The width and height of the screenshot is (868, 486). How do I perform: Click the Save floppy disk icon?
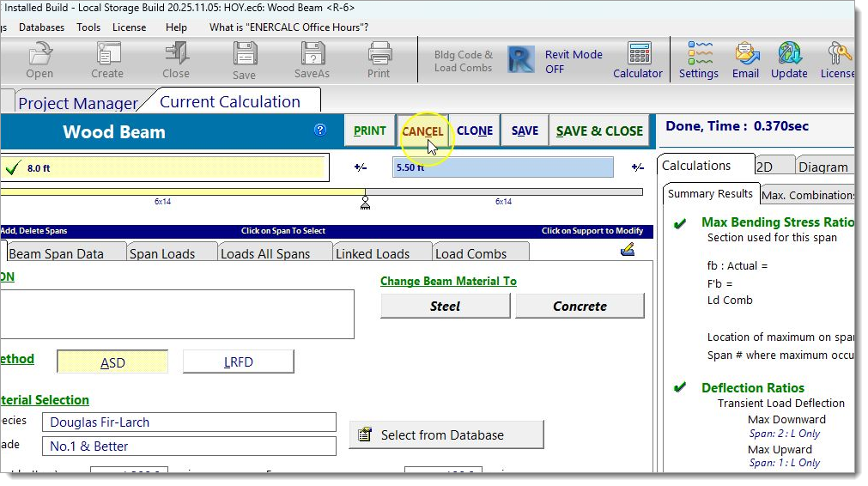(x=244, y=55)
